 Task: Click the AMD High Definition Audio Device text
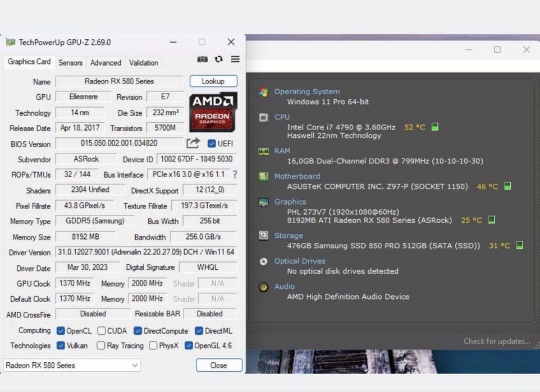click(x=348, y=297)
